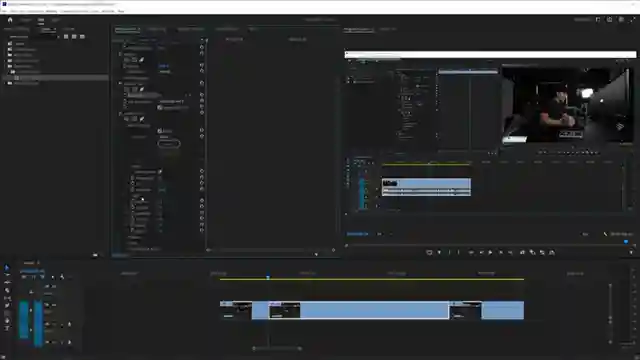The image size is (640, 360).
Task: Click the blue program timecode display
Action: 358,234
